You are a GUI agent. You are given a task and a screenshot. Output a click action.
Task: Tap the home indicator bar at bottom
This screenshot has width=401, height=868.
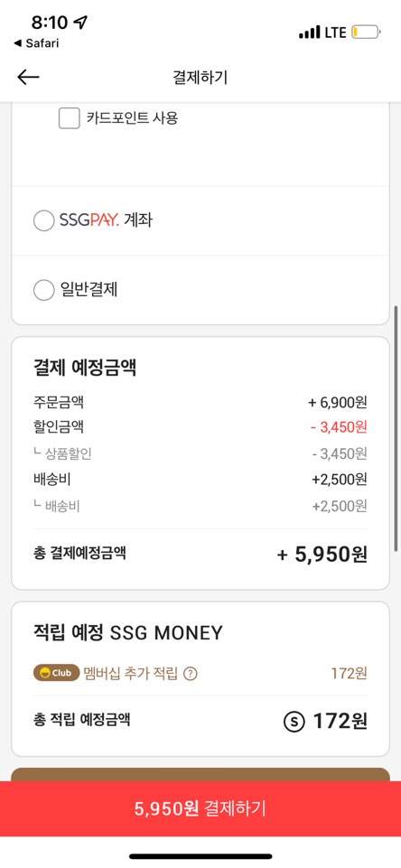(x=200, y=856)
